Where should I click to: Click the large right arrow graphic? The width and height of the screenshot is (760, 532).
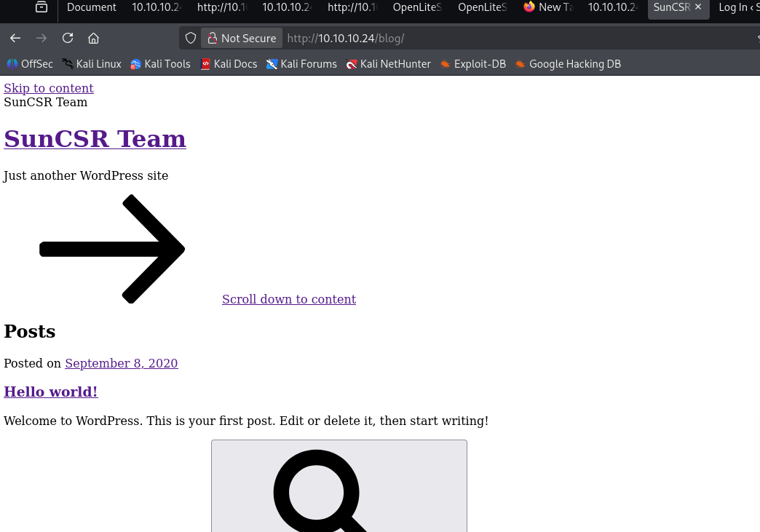112,249
